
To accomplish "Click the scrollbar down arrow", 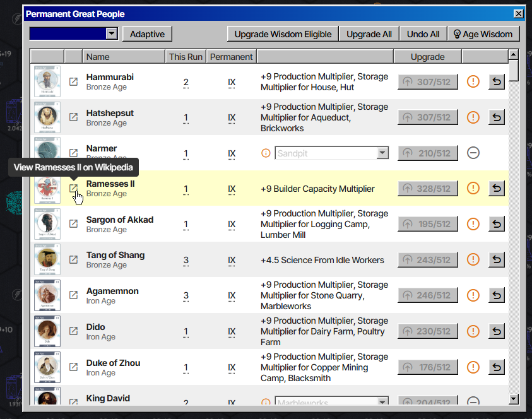I will pos(514,399).
